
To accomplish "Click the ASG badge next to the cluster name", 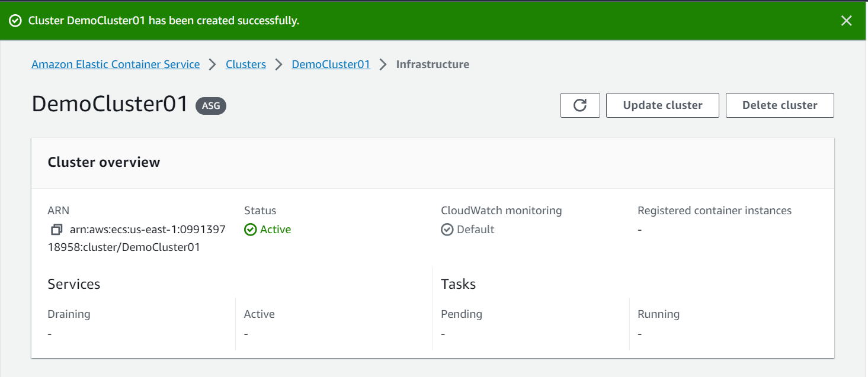I will click(211, 105).
